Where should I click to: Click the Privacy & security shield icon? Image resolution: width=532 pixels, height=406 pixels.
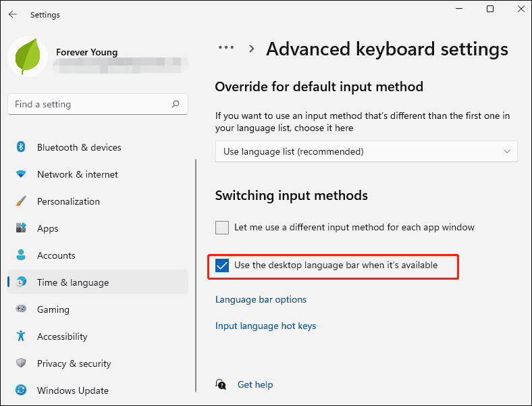tap(21, 363)
